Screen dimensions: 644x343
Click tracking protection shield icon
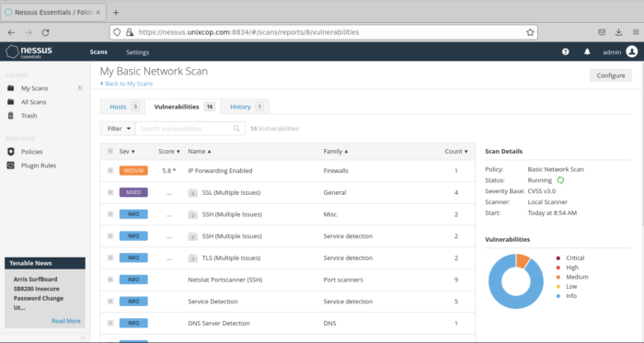coord(117,32)
